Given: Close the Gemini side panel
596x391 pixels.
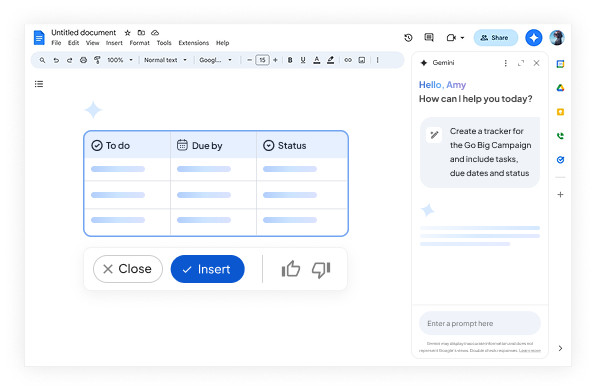Looking at the screenshot, I should point(536,63).
